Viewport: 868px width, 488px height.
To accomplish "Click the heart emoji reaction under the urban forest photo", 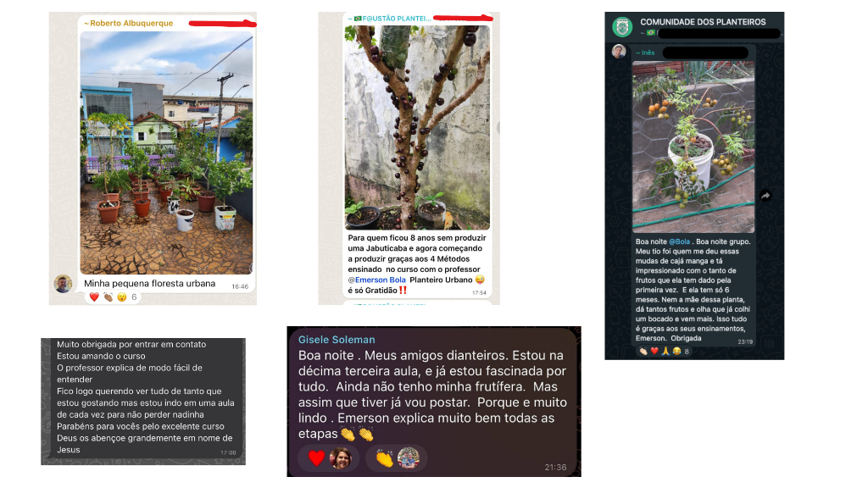I will [94, 297].
